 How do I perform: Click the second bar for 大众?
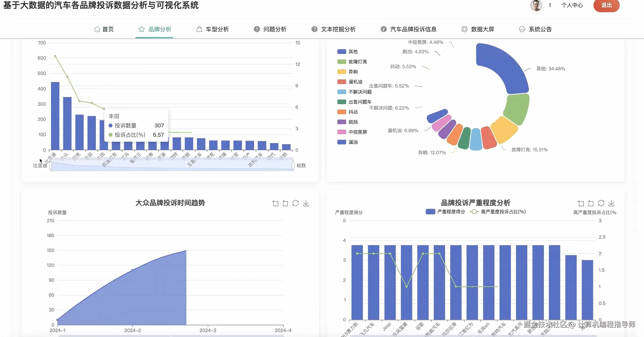click(x=67, y=124)
